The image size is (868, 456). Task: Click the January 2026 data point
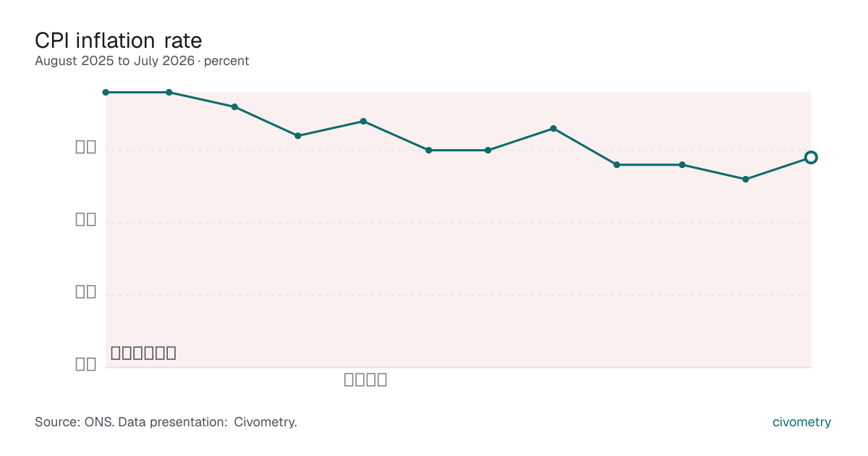pyautogui.click(x=428, y=150)
